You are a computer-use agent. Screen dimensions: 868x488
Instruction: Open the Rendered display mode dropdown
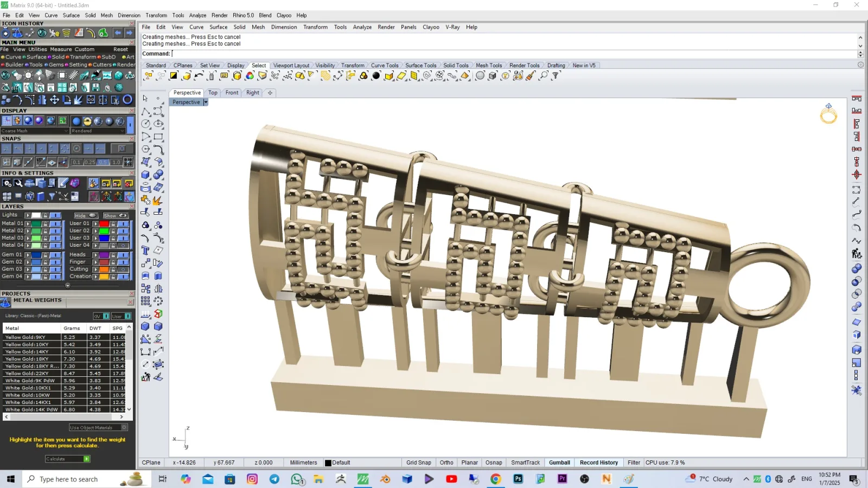[x=98, y=131]
